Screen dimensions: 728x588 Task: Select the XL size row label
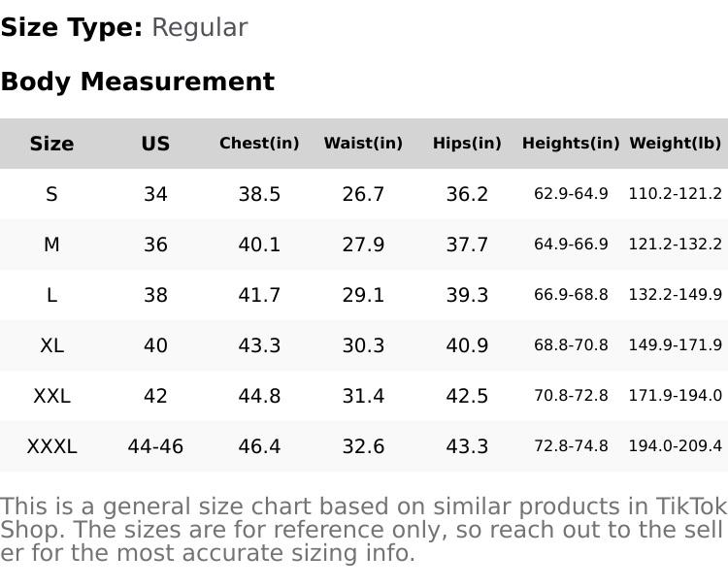(x=51, y=345)
